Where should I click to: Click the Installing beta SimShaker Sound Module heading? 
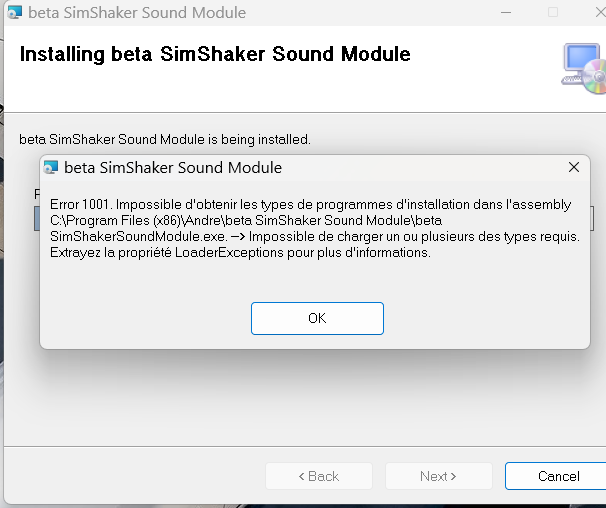pos(215,54)
